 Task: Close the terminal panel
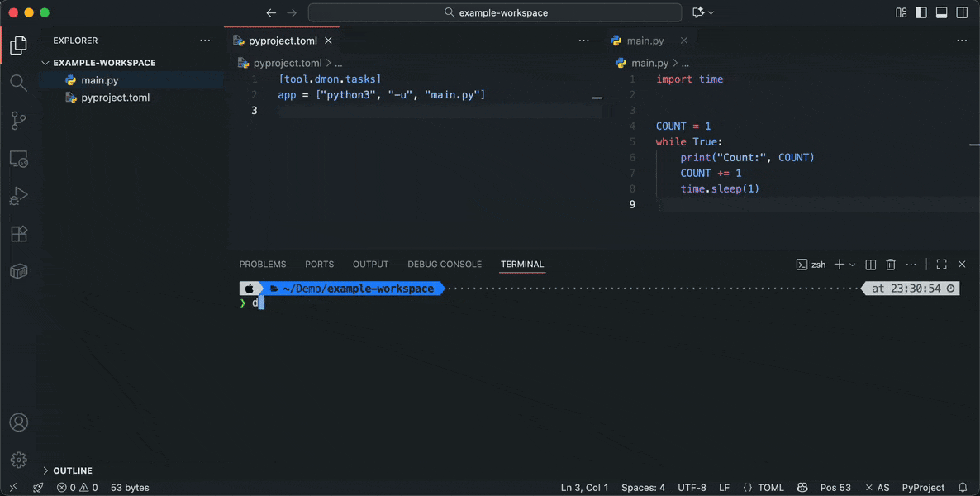[x=962, y=265]
